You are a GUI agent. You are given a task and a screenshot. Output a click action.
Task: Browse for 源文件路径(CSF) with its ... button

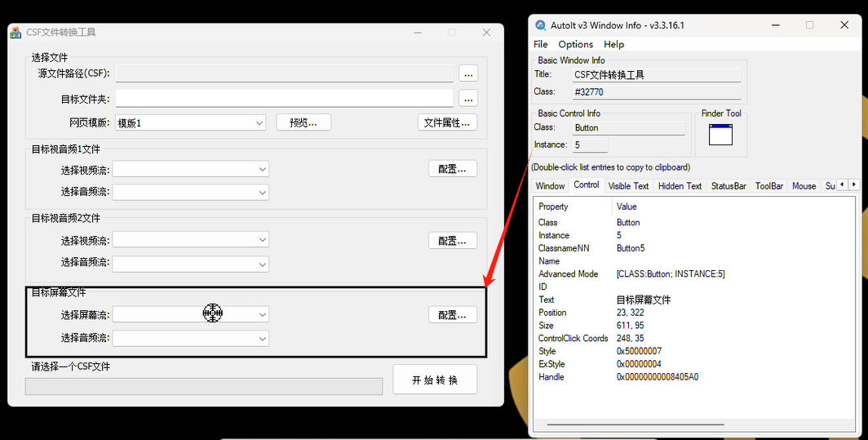point(468,73)
